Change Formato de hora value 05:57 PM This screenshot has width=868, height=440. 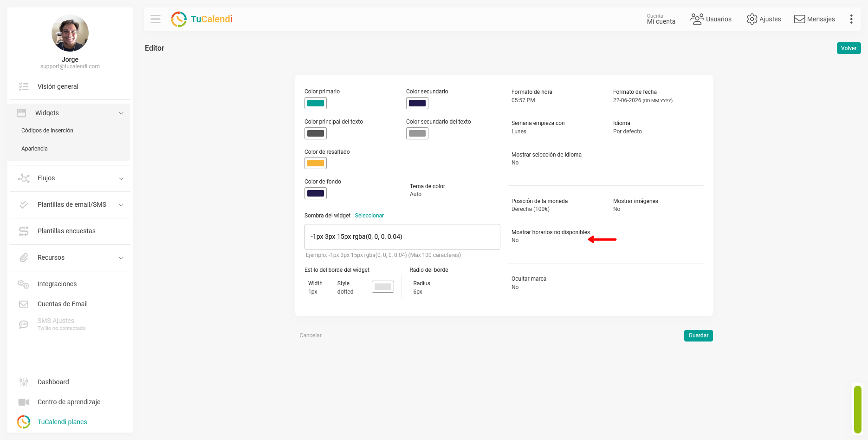523,100
